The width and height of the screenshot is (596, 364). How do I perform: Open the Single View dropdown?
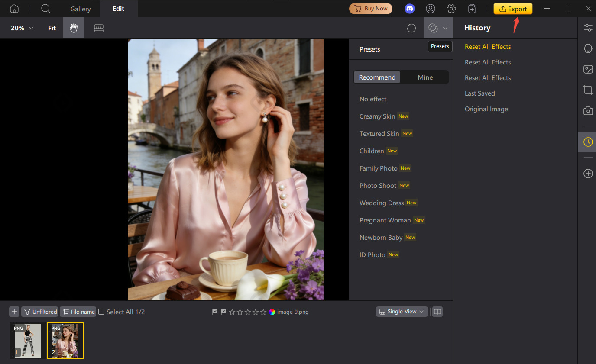[x=402, y=312]
